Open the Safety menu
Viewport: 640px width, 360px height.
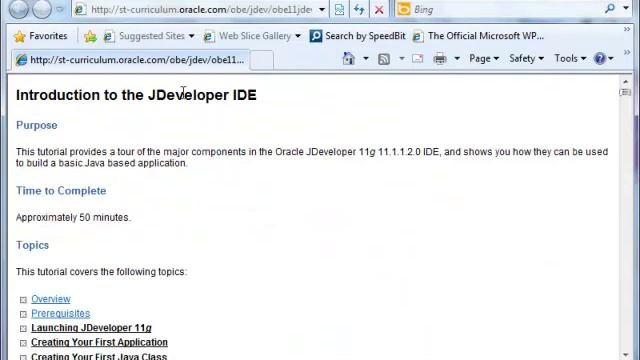pos(526,59)
